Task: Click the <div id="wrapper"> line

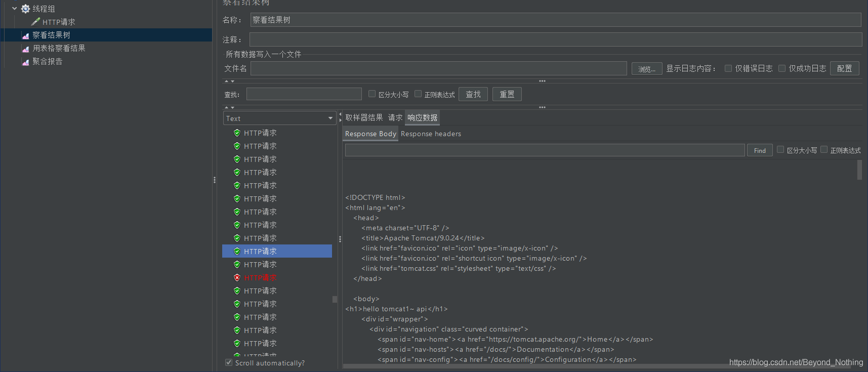Action: [395, 319]
